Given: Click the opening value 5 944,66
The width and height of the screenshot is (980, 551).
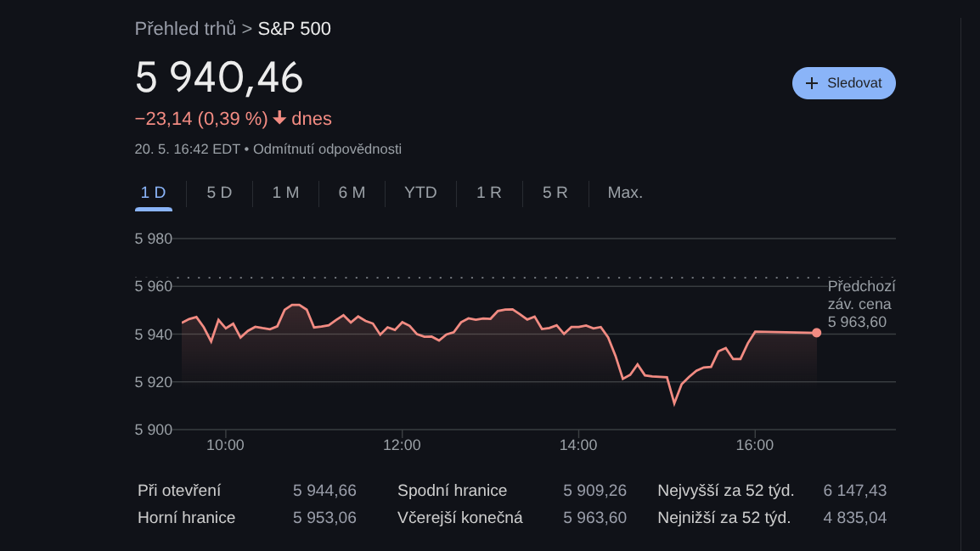Looking at the screenshot, I should [x=324, y=491].
